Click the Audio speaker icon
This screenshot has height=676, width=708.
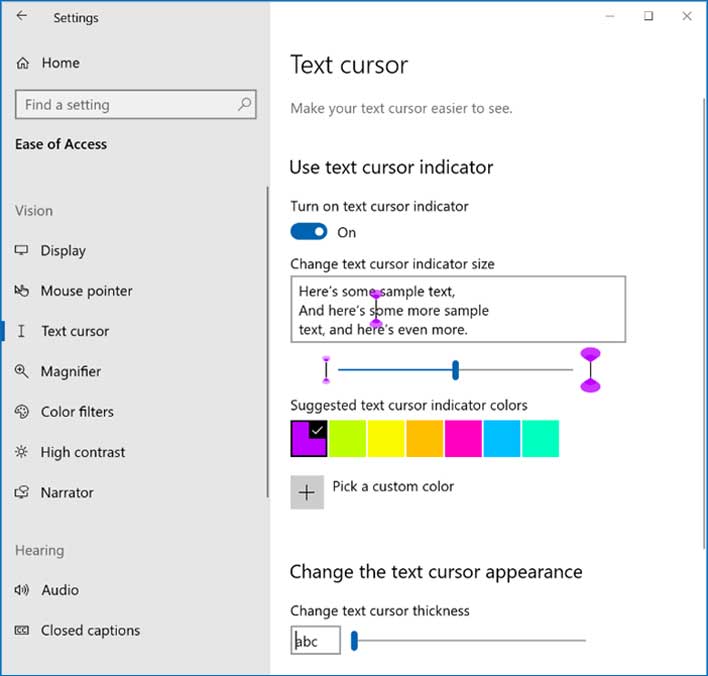21,590
